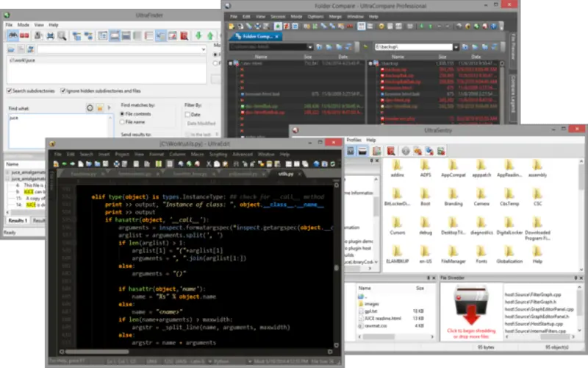Click the vertical scrollbar in UltraSentry folder view
The image size is (588, 368).
(x=581, y=215)
